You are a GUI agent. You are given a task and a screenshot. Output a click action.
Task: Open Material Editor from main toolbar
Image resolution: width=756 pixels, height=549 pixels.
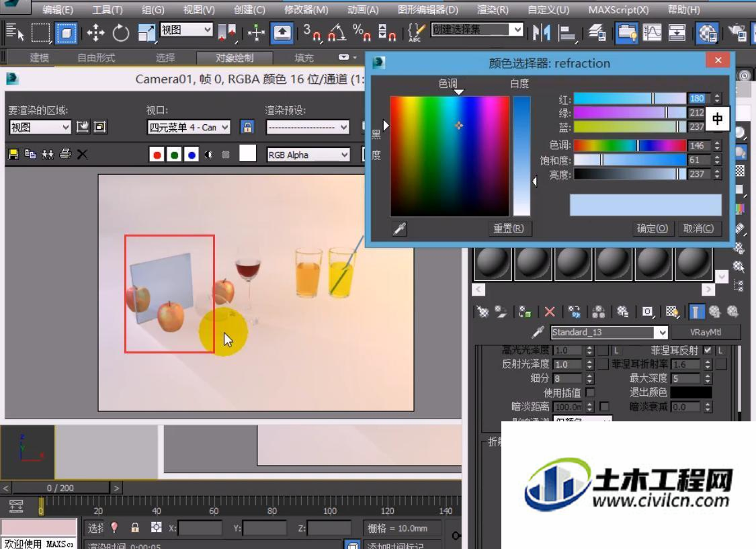click(708, 33)
